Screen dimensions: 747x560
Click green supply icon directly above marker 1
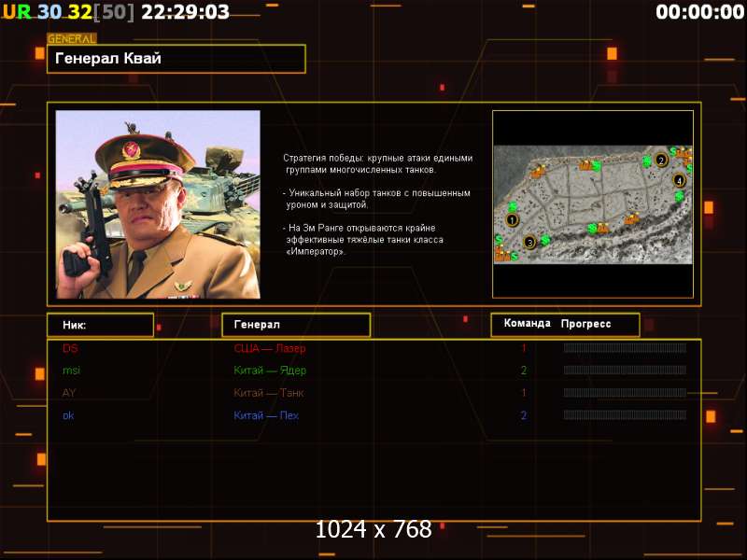coord(513,206)
